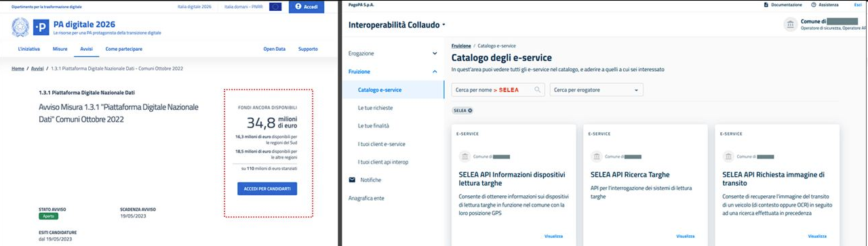
Task: Expand the Erogazione sidebar section
Action: (x=435, y=53)
